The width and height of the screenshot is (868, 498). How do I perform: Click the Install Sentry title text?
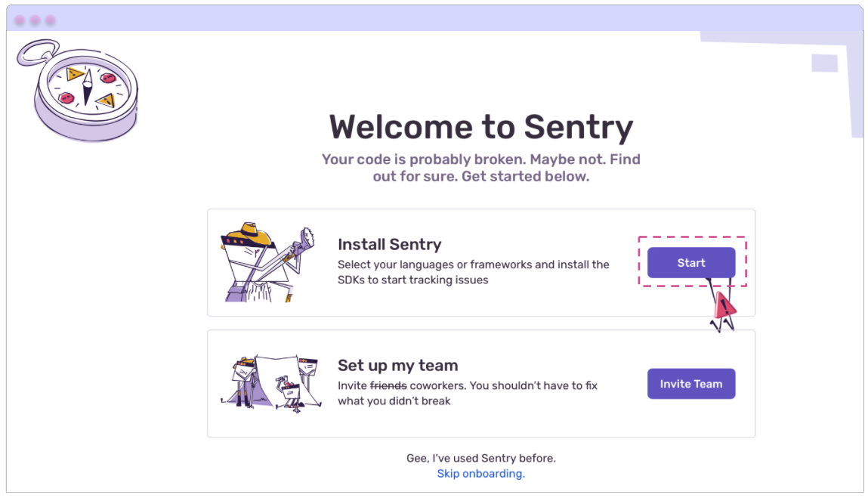(390, 244)
